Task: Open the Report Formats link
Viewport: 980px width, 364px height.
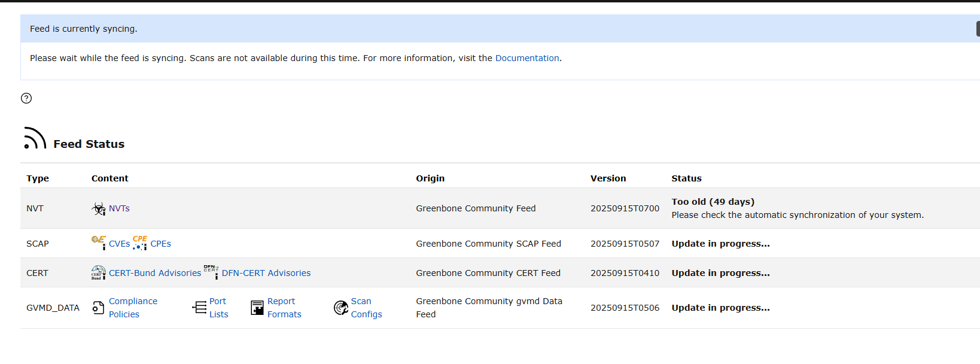Action: tap(284, 308)
